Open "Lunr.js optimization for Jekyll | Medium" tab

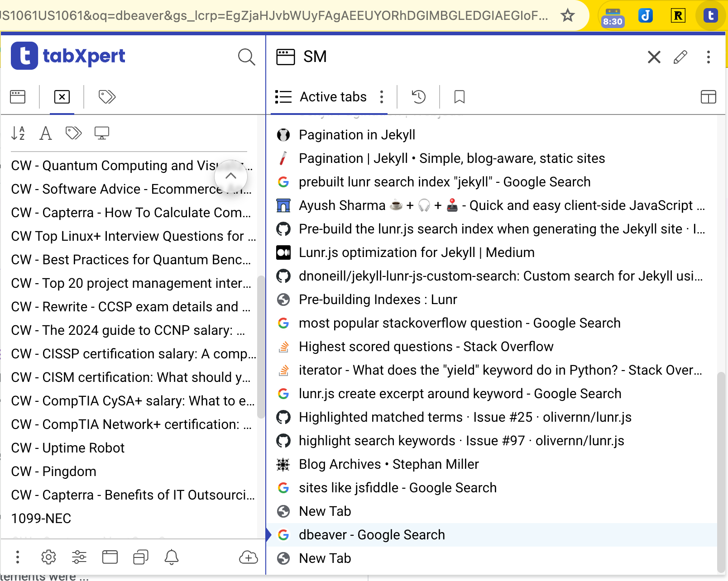417,252
